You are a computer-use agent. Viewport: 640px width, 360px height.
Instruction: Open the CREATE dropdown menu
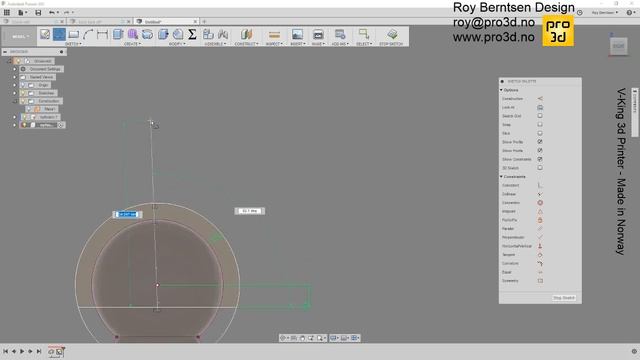pos(132,44)
